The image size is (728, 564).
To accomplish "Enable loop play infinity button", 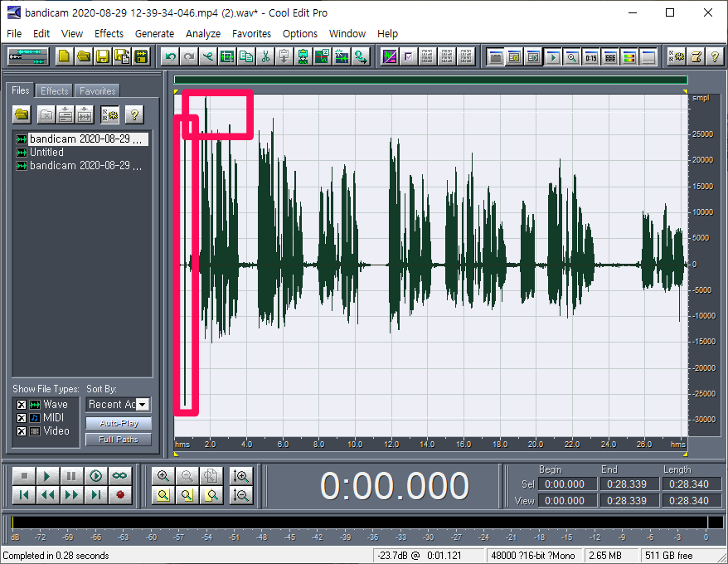I will pos(119,476).
